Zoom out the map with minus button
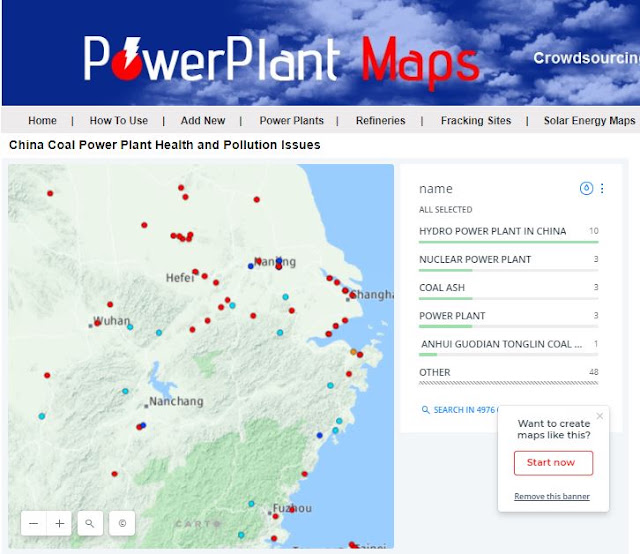Viewport: 640px width, 554px height. (34, 523)
